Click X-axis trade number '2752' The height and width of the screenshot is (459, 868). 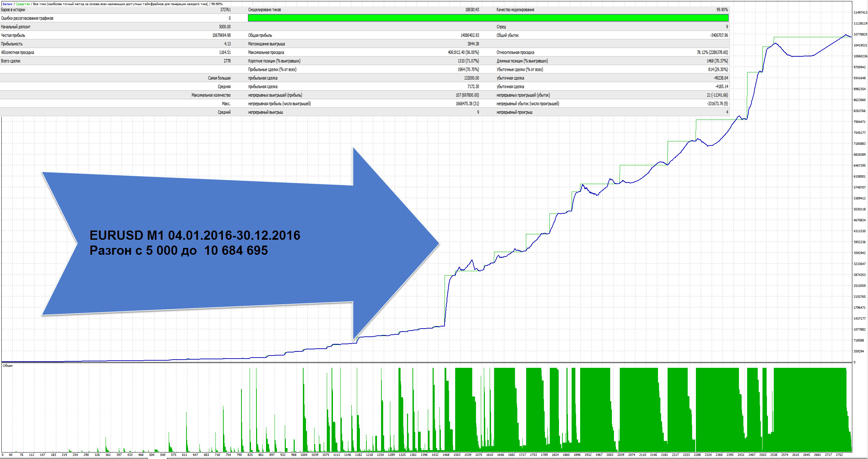839,455
